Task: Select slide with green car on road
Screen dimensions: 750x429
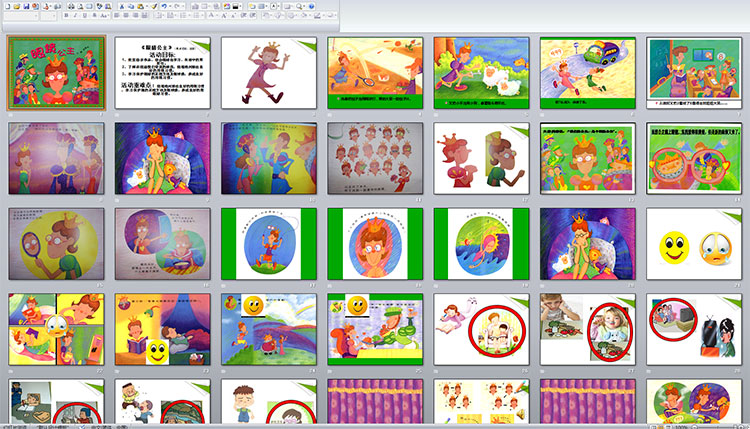Action: click(588, 73)
